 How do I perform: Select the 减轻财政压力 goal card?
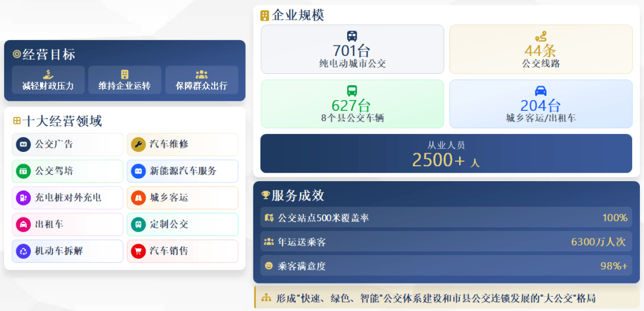pyautogui.click(x=48, y=80)
